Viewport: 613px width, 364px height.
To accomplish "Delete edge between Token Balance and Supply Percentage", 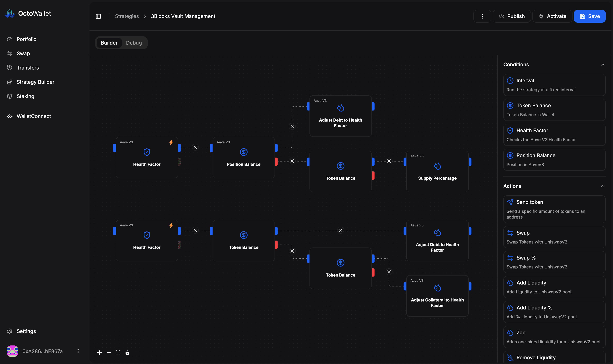I will (x=389, y=161).
